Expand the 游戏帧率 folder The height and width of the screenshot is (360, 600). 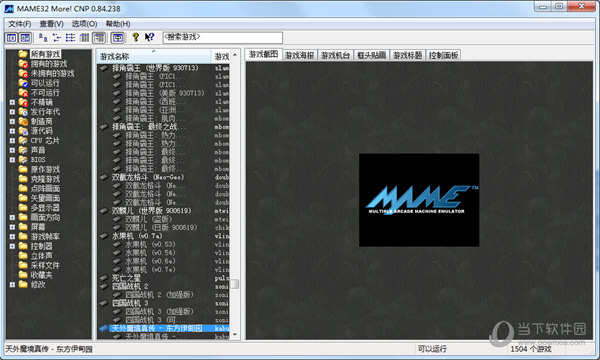12,236
